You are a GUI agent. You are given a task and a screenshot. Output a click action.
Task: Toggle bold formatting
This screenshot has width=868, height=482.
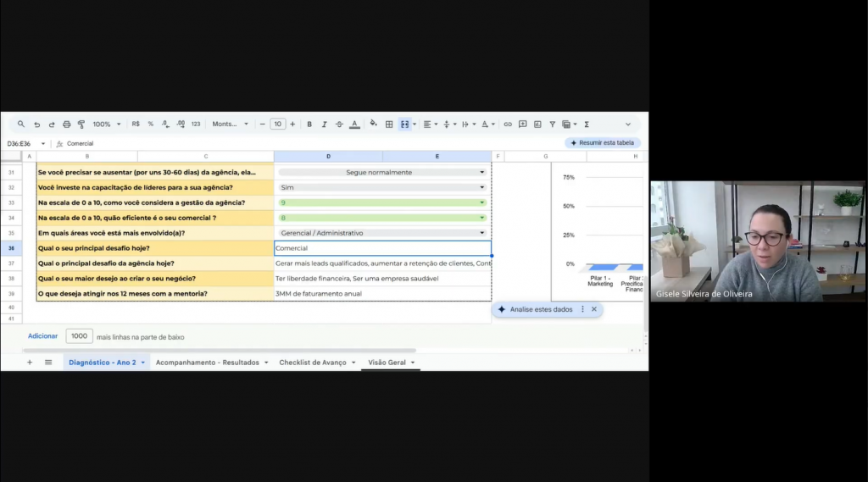pos(309,125)
